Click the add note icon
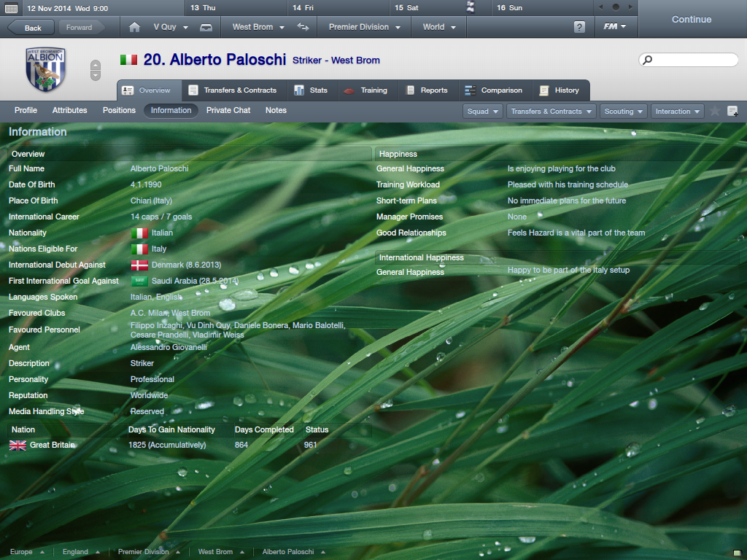The image size is (747, 560). pyautogui.click(x=732, y=111)
